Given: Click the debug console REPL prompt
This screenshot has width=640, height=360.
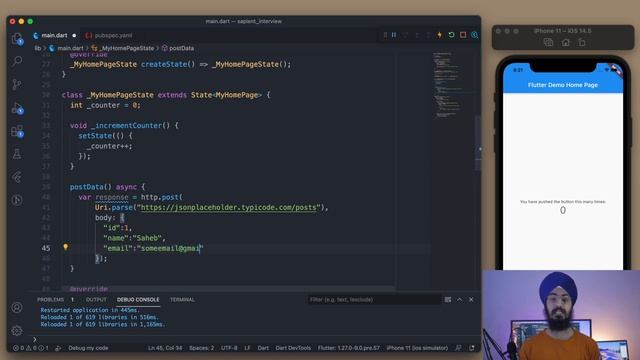Looking at the screenshot, I should [x=253, y=339].
